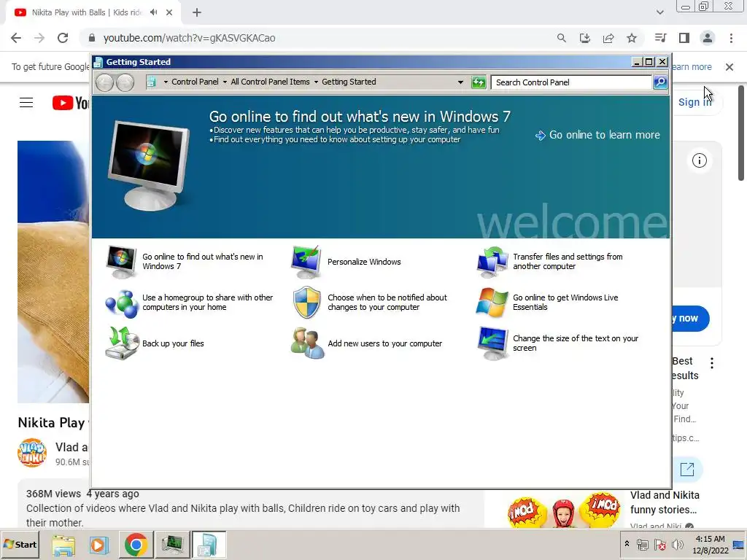Bookmark this page with the star icon
Viewport: 747px width, 560px height.
[632, 38]
